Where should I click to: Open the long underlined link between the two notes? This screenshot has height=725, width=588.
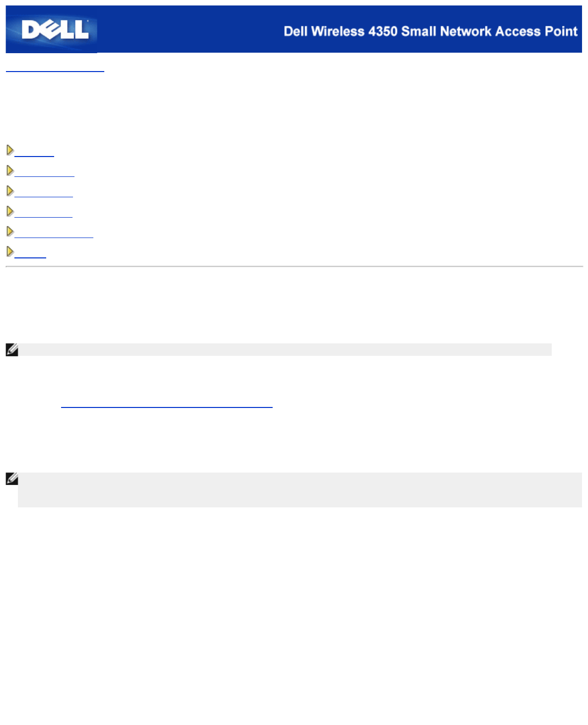click(166, 405)
